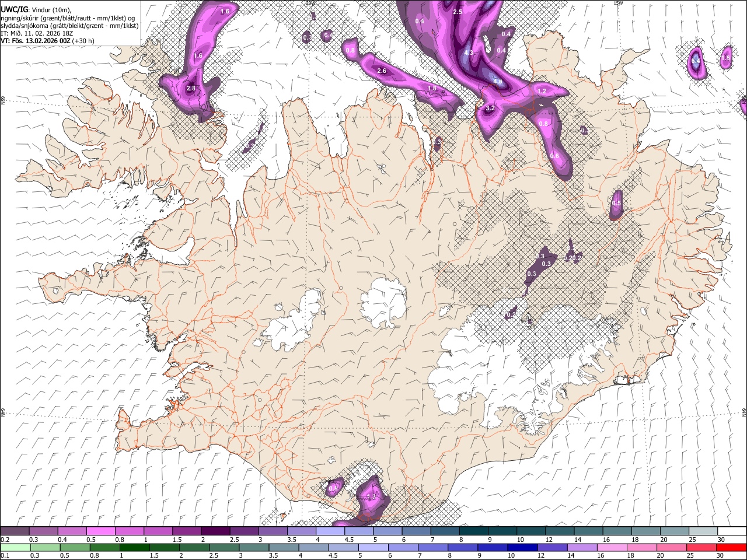Pick the bright magenta 0.5 swatch on upper scale
The image size is (747, 560).
pos(100,531)
